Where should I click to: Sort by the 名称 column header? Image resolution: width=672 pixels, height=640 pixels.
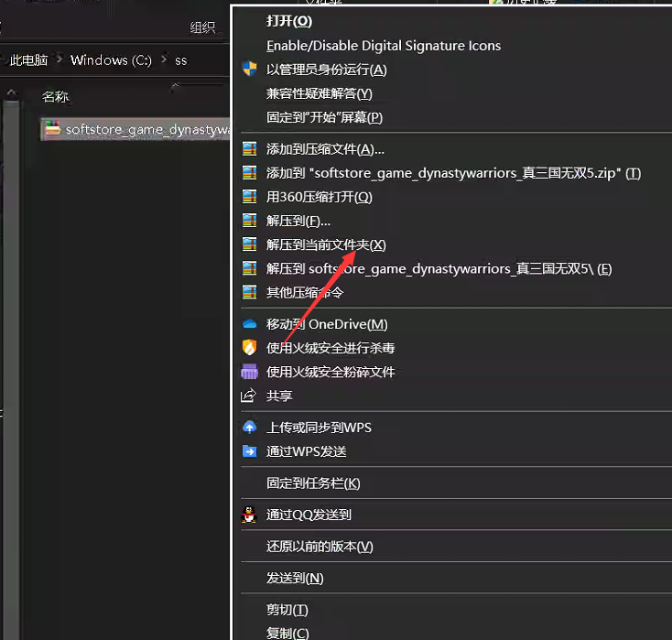pos(55,97)
